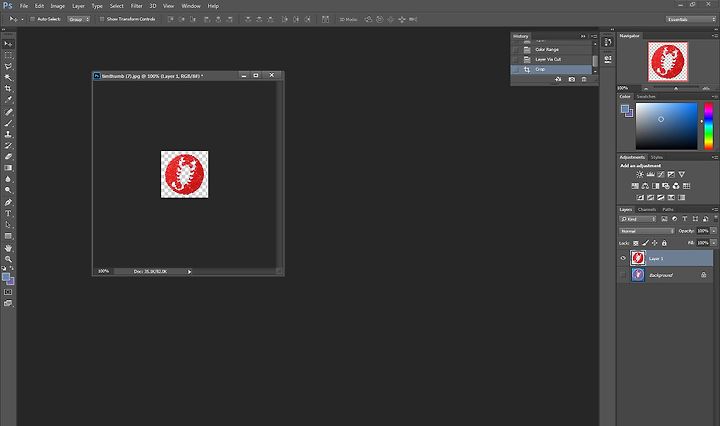Select the Brush tool
The image size is (720, 426).
click(8, 123)
